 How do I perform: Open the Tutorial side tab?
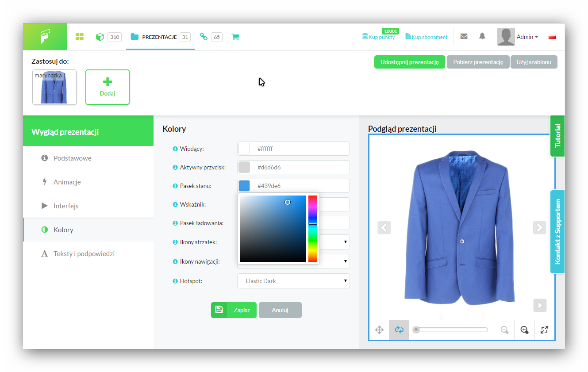(x=557, y=136)
